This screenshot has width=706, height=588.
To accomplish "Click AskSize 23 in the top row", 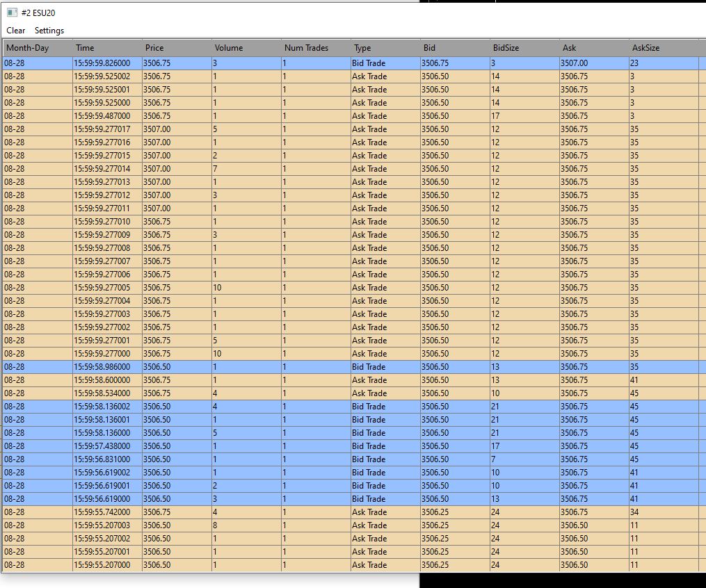I will coord(664,63).
